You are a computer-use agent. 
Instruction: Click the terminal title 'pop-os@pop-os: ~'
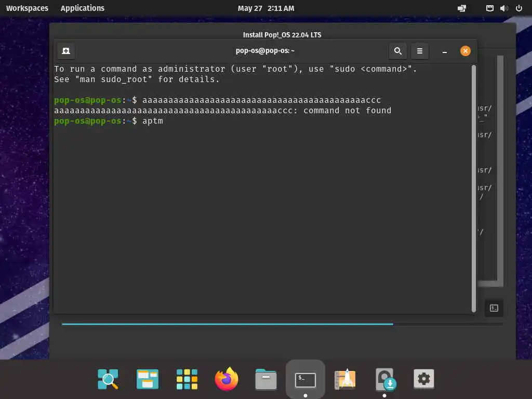265,50
